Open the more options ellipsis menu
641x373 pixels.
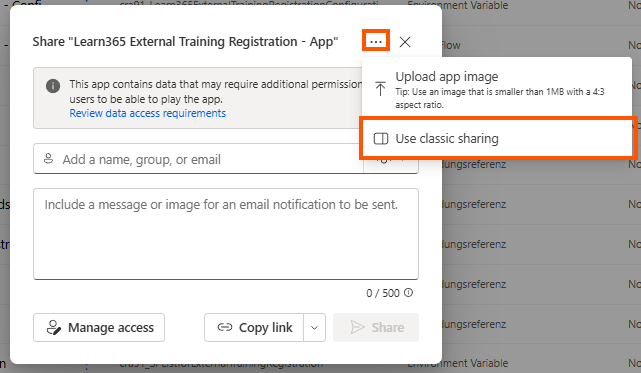pos(376,41)
